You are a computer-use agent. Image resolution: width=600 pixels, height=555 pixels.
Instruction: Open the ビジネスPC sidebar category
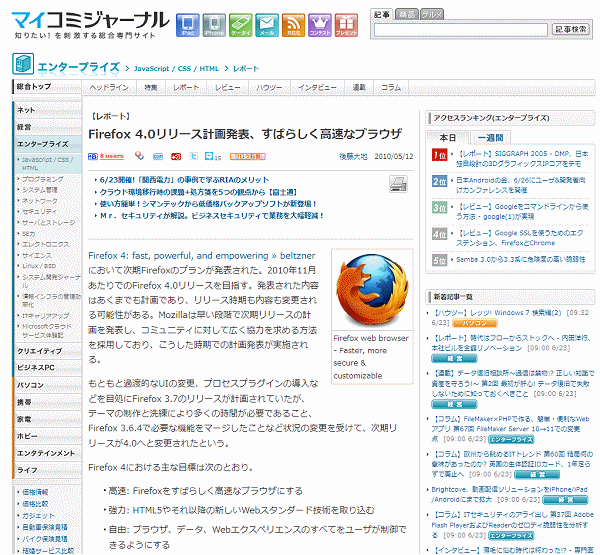48,368
